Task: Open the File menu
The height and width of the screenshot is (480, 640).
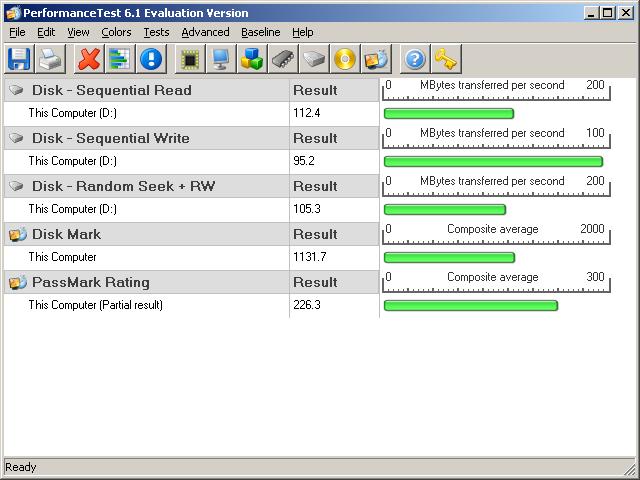Action: point(17,32)
